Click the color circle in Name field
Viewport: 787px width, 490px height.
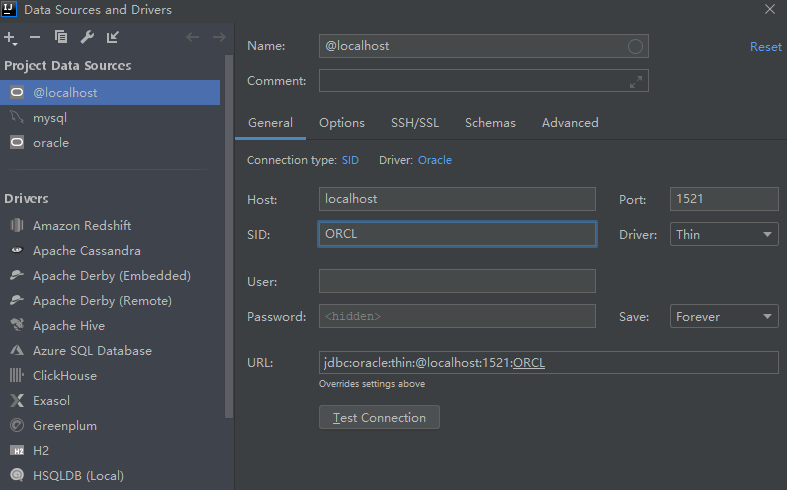(x=635, y=47)
